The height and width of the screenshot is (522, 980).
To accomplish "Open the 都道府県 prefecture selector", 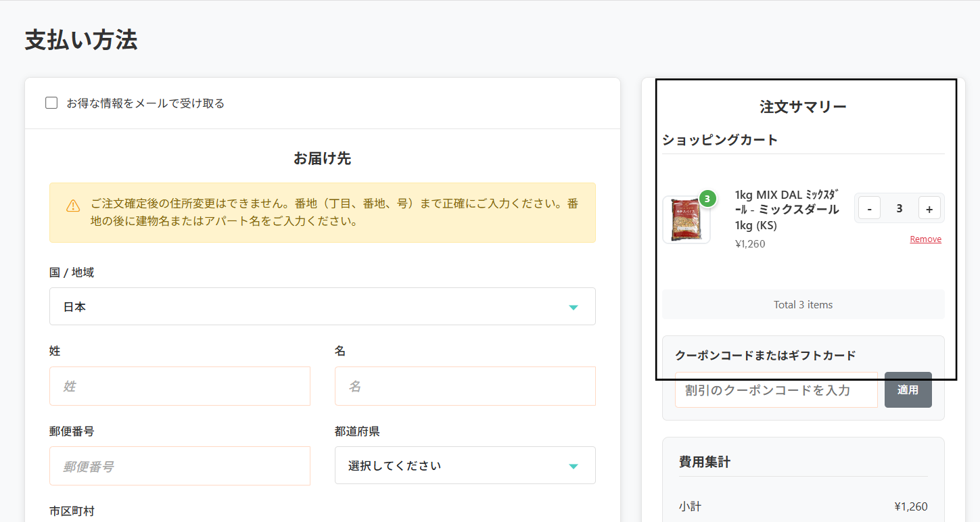I will click(465, 465).
